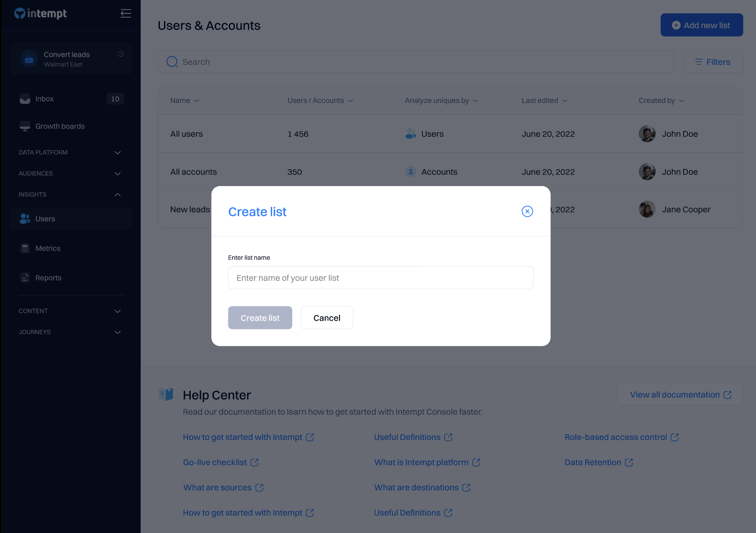Click the Create list submit button
This screenshot has width=756, height=533.
[260, 318]
